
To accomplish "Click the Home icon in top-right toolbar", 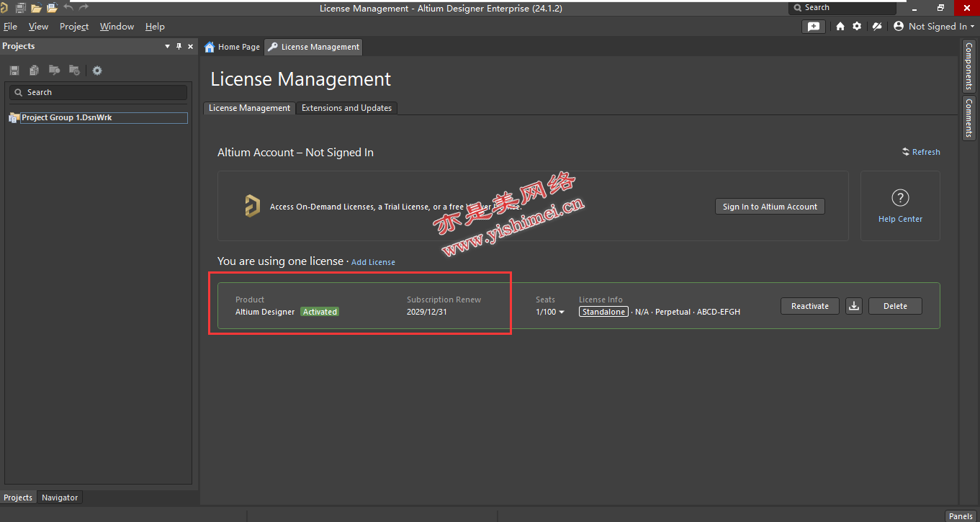I will pos(840,26).
